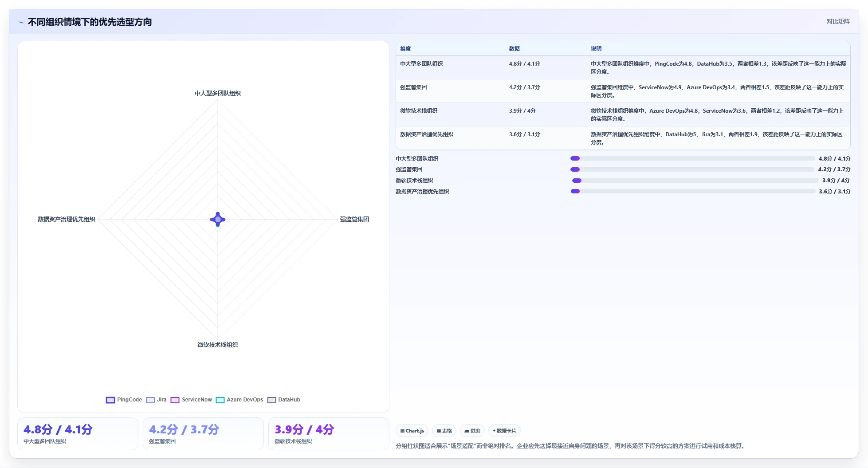Click the 4.2分 / 3.7分 data card
This screenshot has height=468, width=868.
(203, 434)
